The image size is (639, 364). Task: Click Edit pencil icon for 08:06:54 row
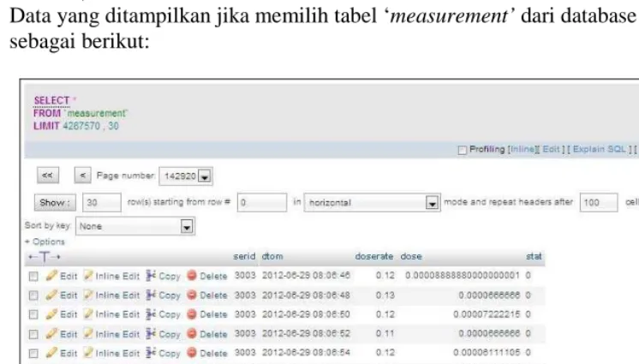pos(51,353)
